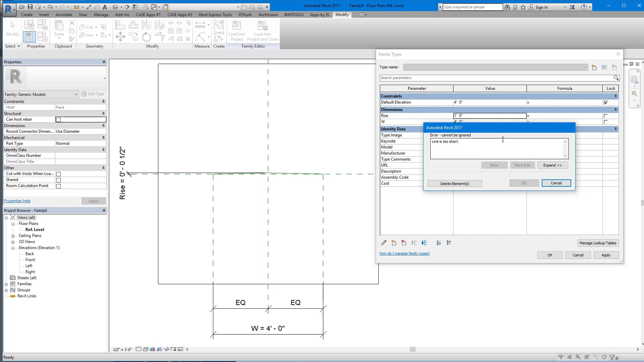The height and width of the screenshot is (362, 644).
Task: Click the New Parameter icon in Family Types
Action: (x=394, y=243)
